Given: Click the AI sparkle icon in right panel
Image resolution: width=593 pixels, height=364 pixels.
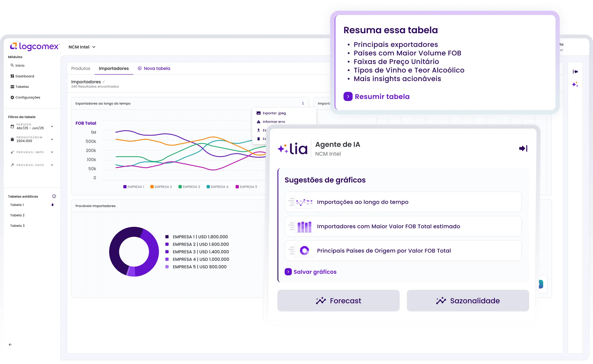Looking at the screenshot, I should point(575,85).
